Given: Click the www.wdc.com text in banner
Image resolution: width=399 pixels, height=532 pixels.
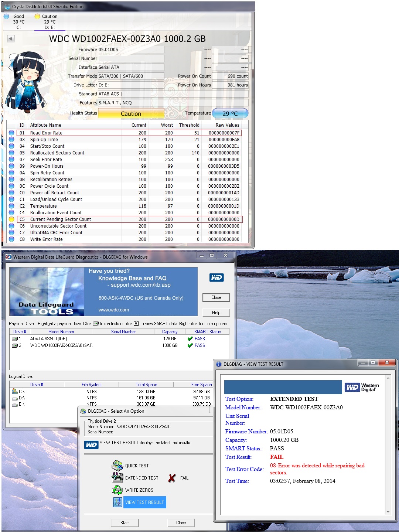Looking at the screenshot, I should pyautogui.click(x=114, y=310).
